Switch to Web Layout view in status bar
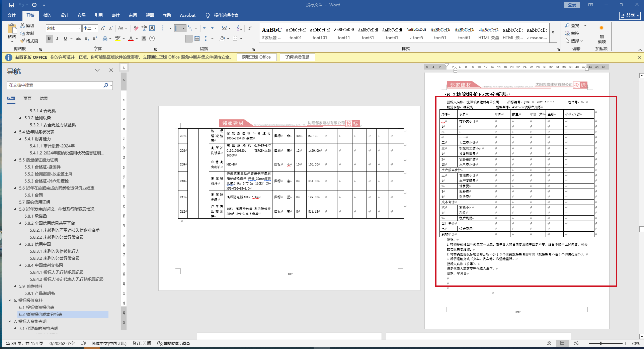 pos(576,343)
